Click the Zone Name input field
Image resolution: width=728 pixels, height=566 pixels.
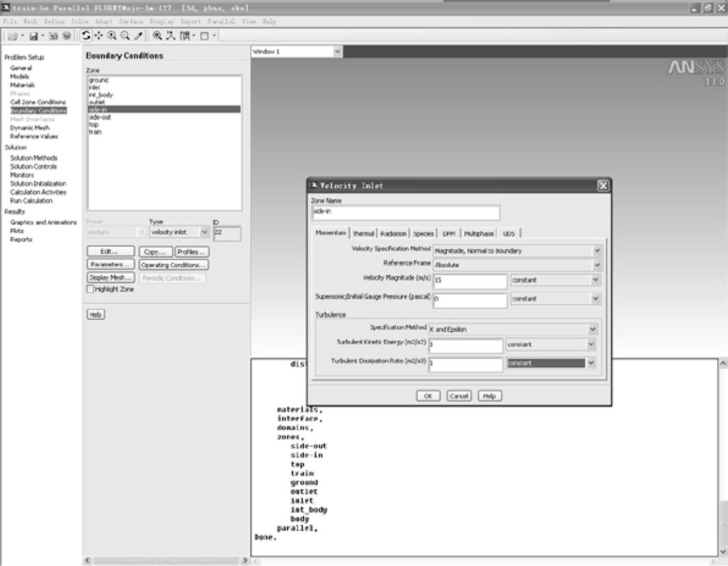(406, 213)
